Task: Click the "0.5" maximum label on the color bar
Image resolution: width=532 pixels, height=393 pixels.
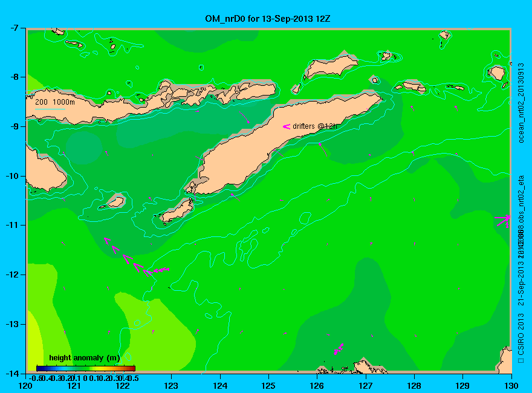Action: tap(134, 378)
